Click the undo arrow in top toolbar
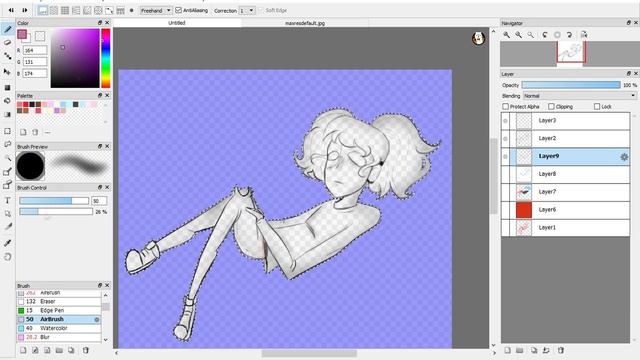 tap(11, 10)
